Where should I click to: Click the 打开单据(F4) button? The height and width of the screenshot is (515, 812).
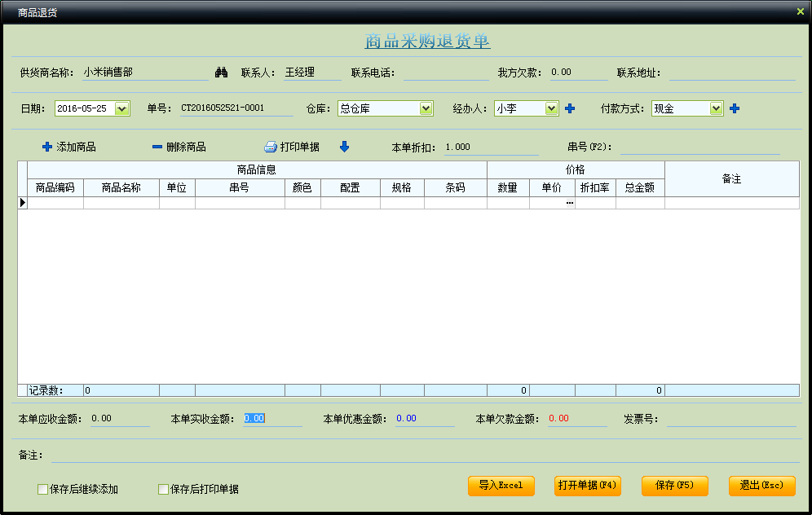click(587, 486)
